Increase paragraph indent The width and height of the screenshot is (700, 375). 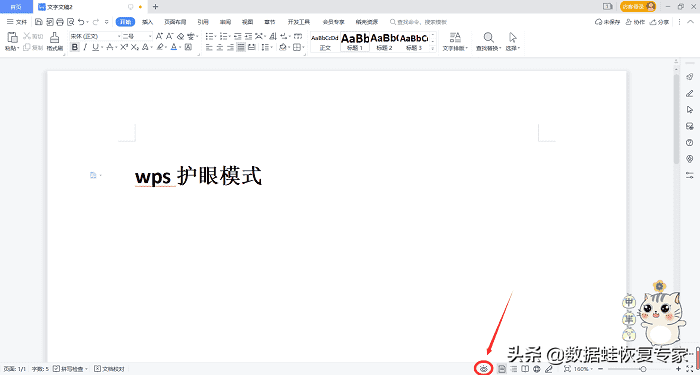click(248, 36)
